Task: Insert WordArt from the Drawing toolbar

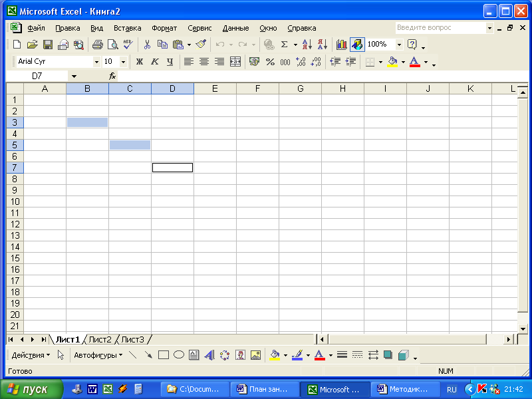Action: point(209,355)
